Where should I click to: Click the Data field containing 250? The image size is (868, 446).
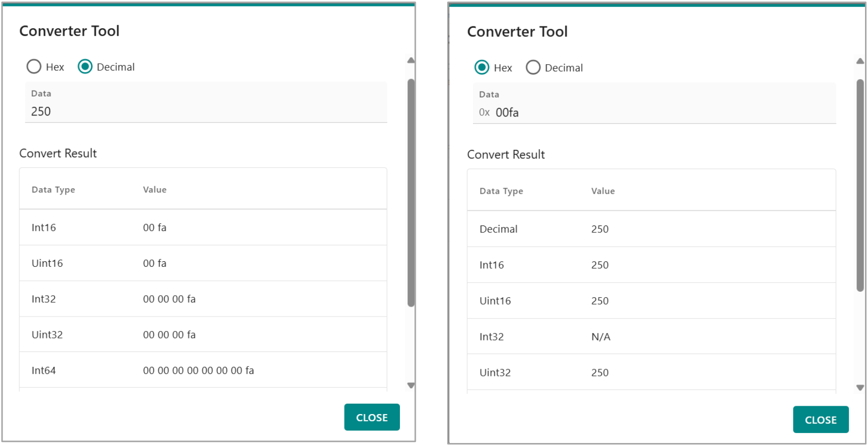(205, 111)
